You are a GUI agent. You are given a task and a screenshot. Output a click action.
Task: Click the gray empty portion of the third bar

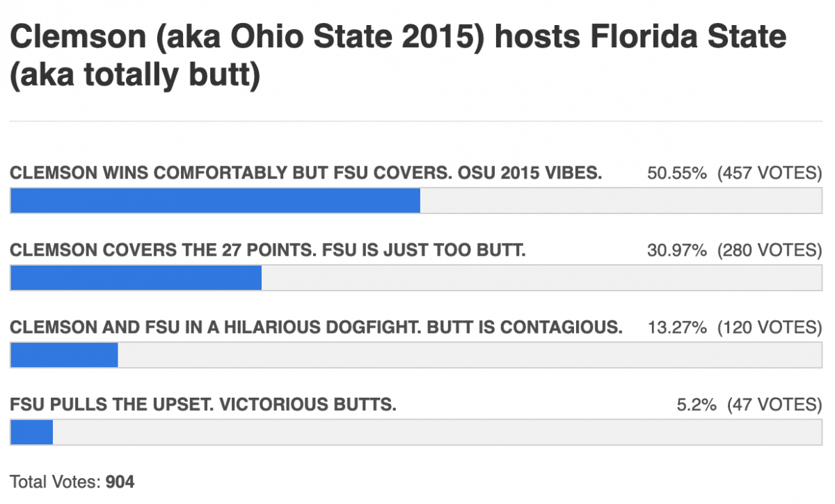(470, 355)
